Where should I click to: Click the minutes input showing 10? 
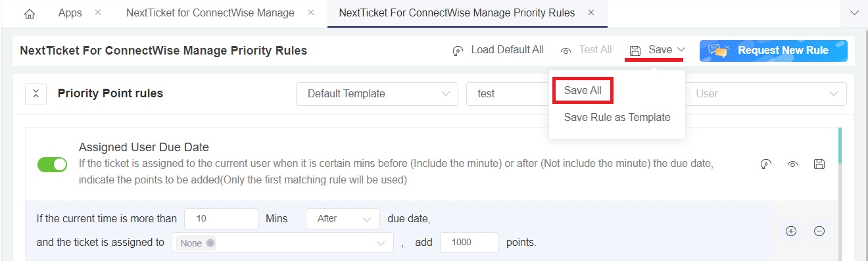coord(221,219)
